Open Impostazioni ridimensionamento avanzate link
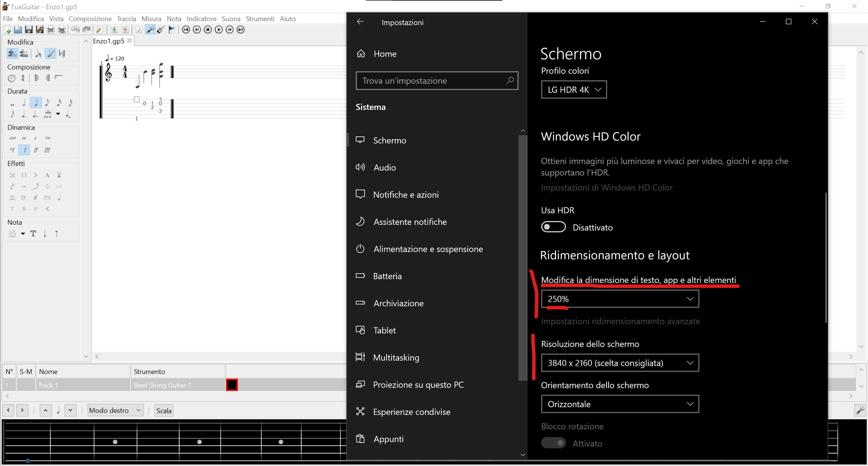 (620, 321)
